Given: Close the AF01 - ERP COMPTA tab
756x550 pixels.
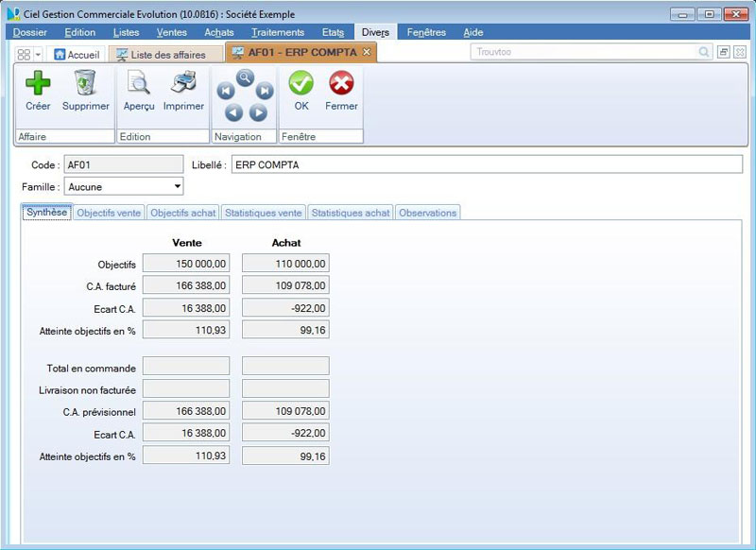Looking at the screenshot, I should tap(367, 52).
